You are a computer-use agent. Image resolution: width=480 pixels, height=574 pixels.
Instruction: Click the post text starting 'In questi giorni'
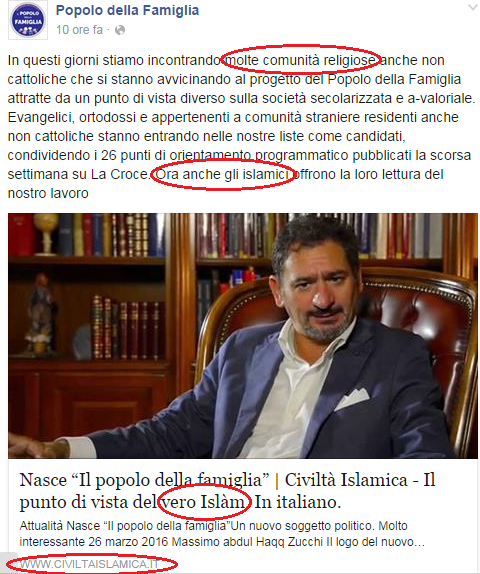point(242,127)
